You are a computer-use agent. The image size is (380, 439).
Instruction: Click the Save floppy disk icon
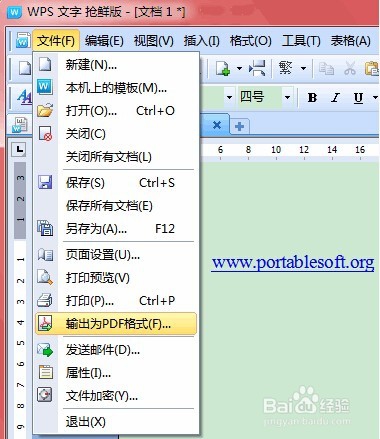[45, 182]
